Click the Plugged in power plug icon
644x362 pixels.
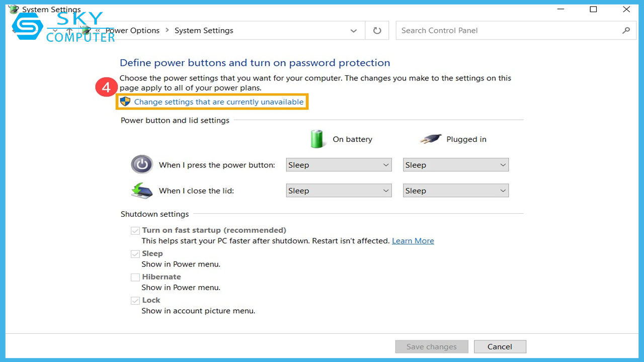pyautogui.click(x=431, y=139)
